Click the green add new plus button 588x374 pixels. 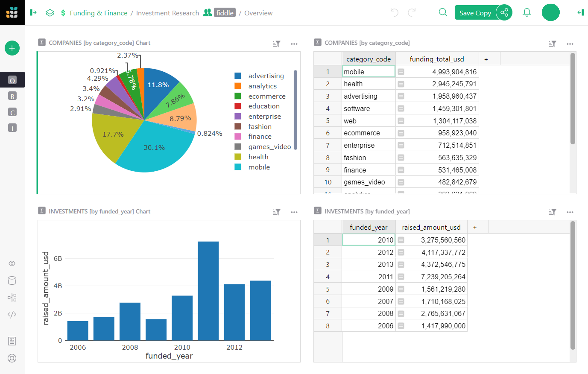(x=12, y=48)
